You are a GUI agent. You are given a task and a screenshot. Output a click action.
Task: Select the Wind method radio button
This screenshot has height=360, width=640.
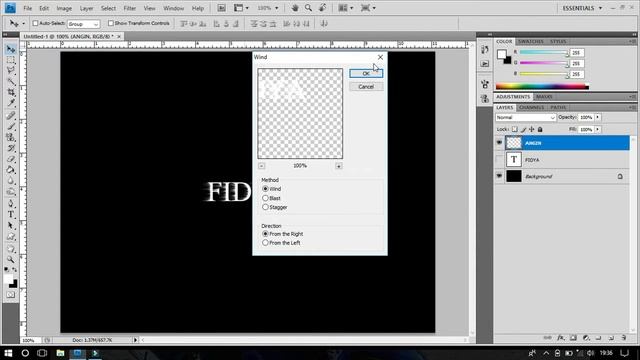coord(265,189)
